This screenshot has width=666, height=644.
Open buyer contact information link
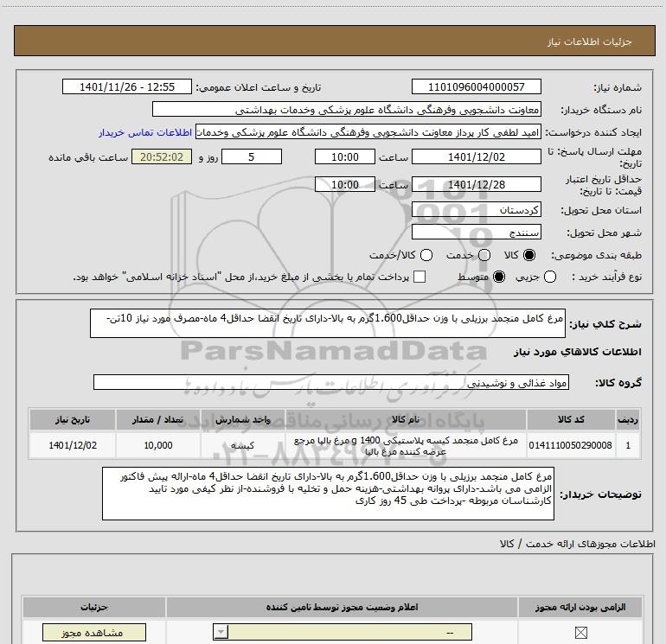pos(145,132)
